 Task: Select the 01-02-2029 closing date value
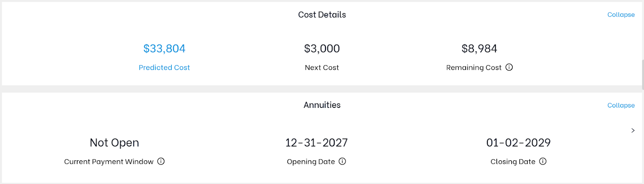(x=518, y=143)
